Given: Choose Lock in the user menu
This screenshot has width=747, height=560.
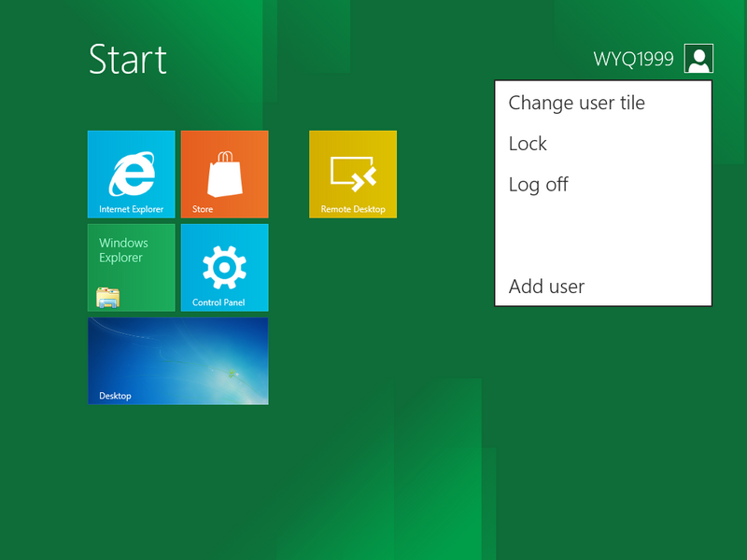Looking at the screenshot, I should (528, 144).
